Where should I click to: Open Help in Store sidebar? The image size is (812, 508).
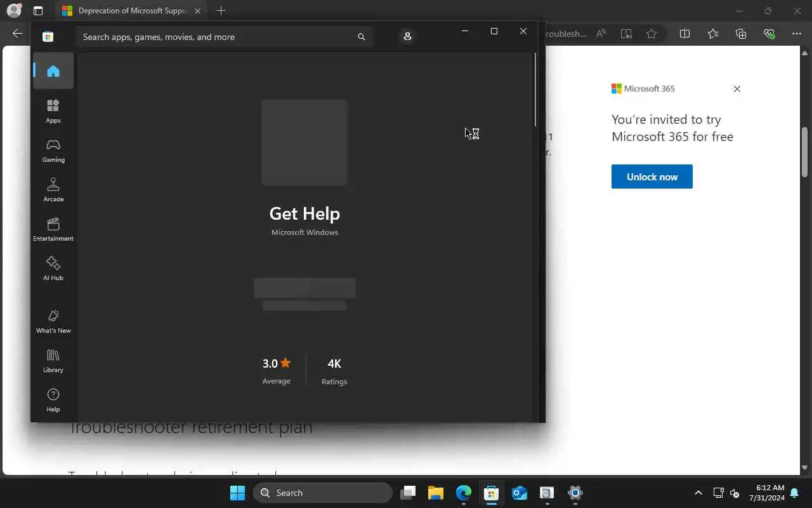(x=53, y=400)
